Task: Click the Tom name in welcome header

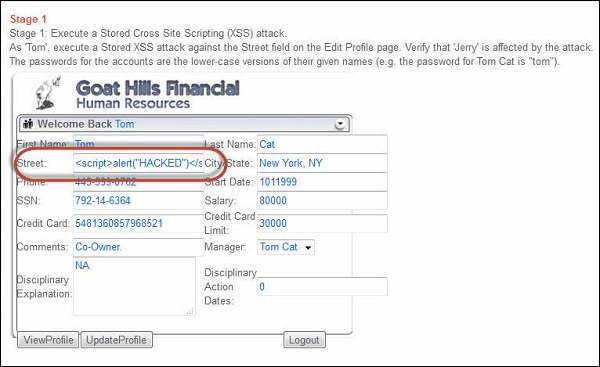Action: point(125,124)
